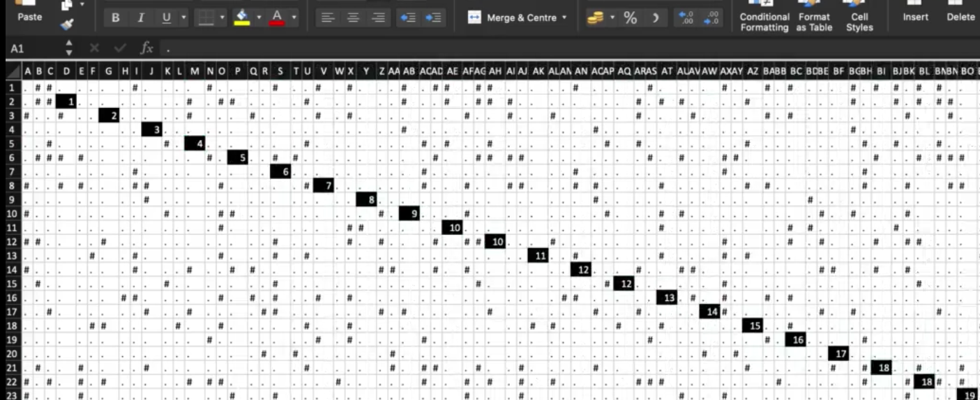Select the black cell numbered 19

(967, 395)
